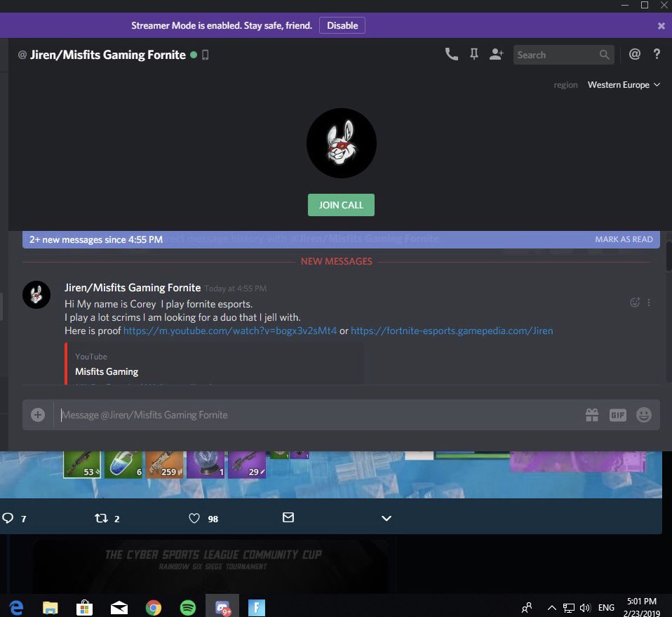The image size is (672, 617).
Task: Open the GIF picker
Action: click(617, 415)
